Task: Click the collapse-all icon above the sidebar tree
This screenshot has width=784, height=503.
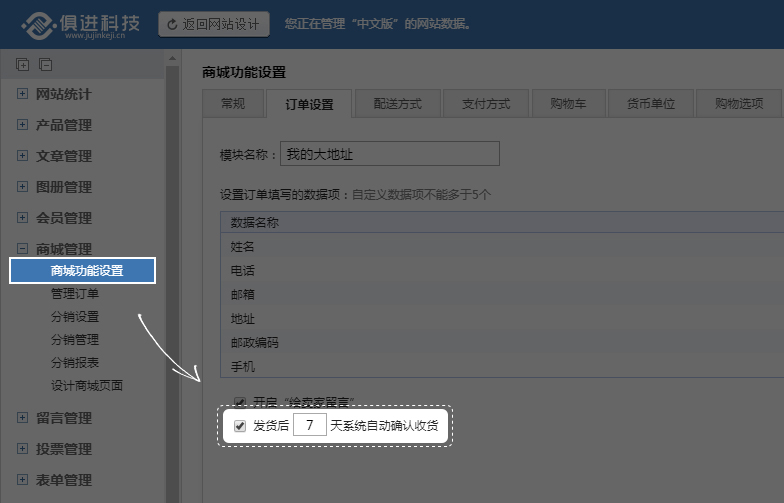Action: coord(45,65)
